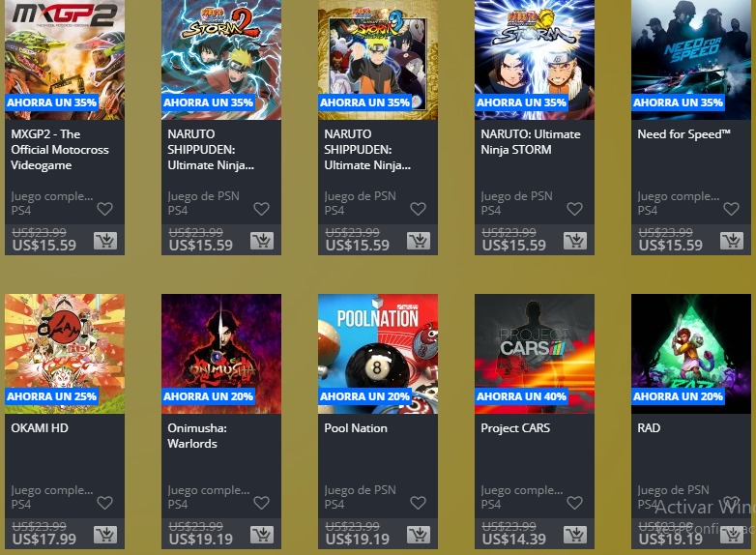Viewport: 756px width, 555px height.
Task: Toggle wishlist heart for Pool Nation
Action: coord(418,503)
